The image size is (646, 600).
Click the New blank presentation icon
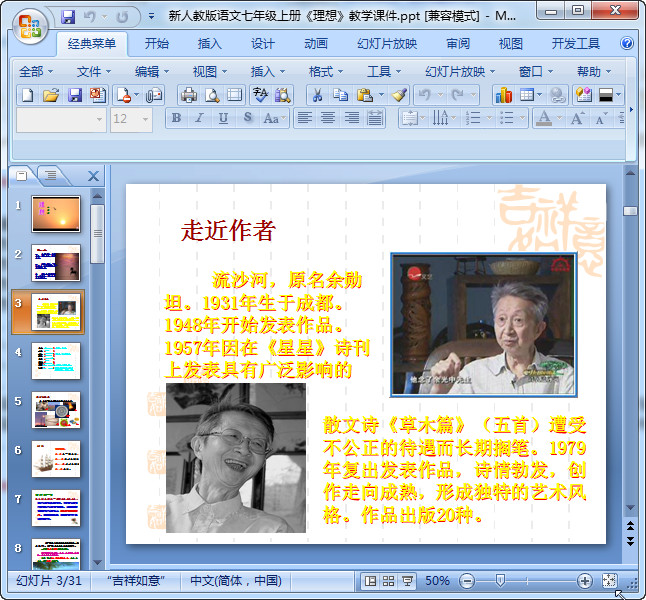(28, 95)
